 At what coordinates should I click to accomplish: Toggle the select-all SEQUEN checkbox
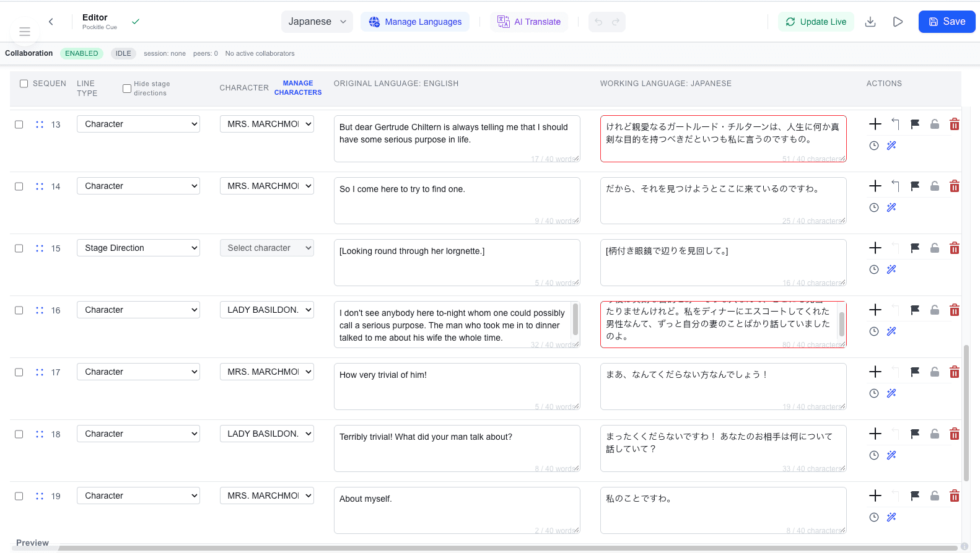(24, 84)
